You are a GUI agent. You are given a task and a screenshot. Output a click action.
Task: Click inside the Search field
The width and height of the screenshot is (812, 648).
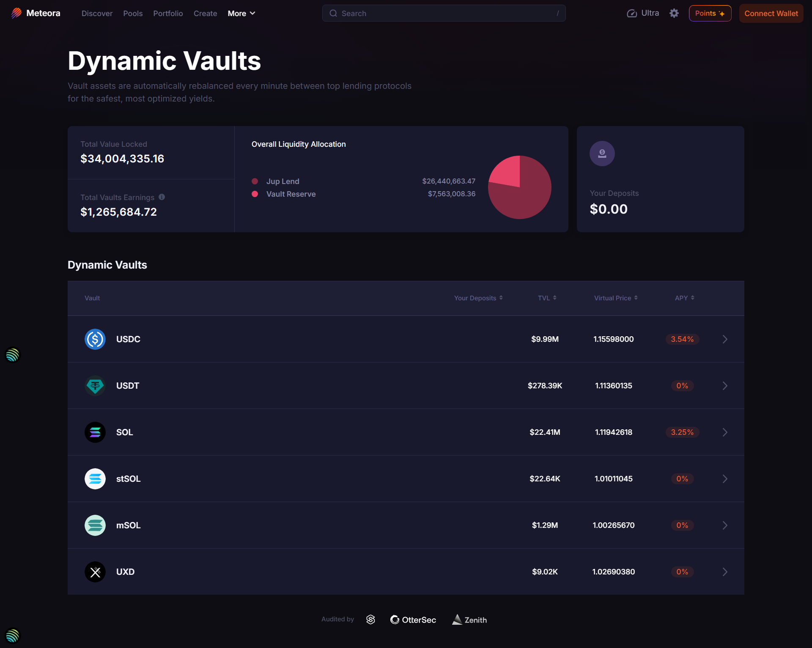444,13
